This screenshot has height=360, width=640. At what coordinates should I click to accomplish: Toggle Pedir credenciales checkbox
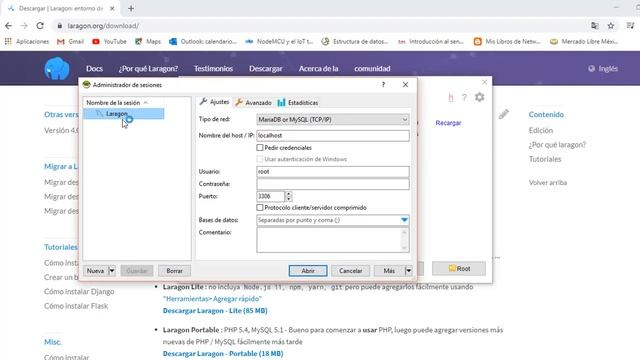[260, 147]
